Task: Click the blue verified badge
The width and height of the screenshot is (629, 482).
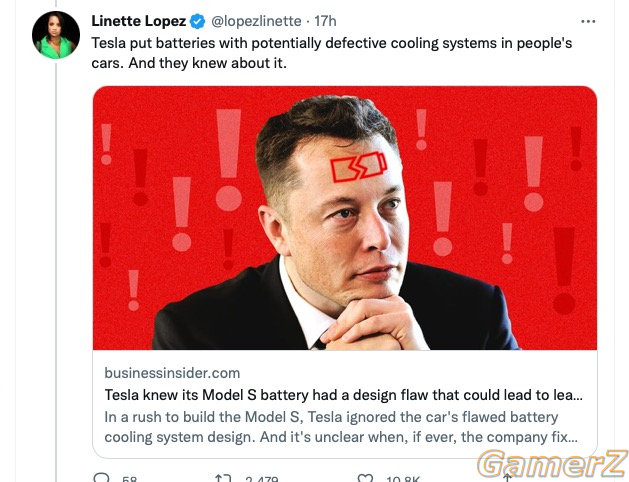Action: (197, 21)
